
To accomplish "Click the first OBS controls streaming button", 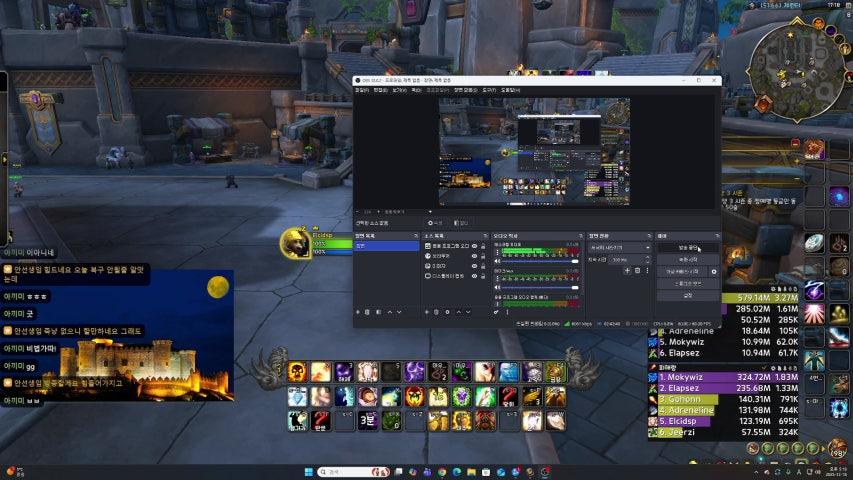I will tap(689, 248).
